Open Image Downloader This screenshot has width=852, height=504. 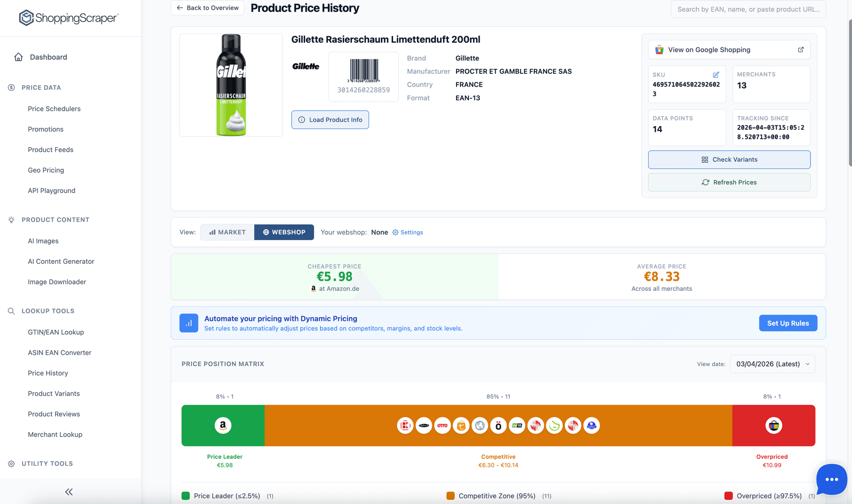coord(57,282)
